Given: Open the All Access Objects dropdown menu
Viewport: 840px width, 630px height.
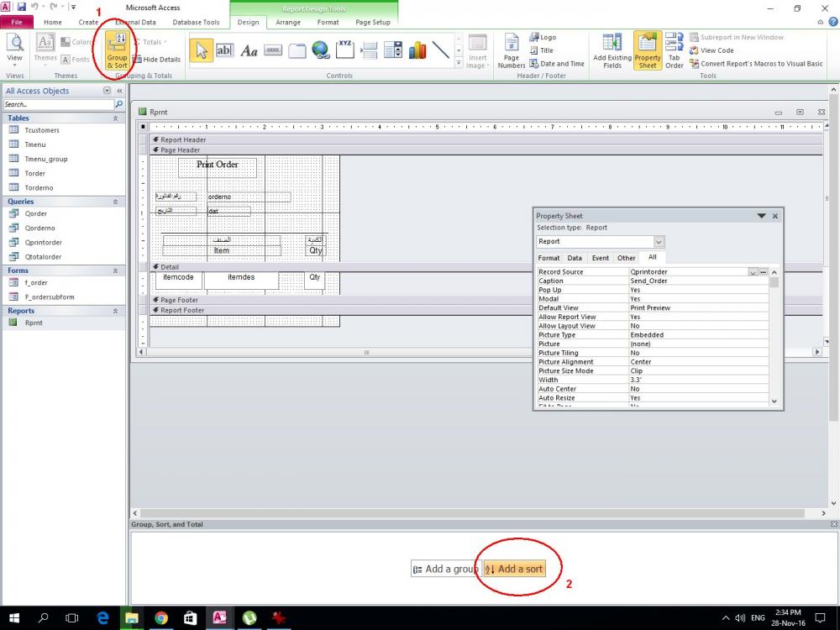Looking at the screenshot, I should coord(107,91).
